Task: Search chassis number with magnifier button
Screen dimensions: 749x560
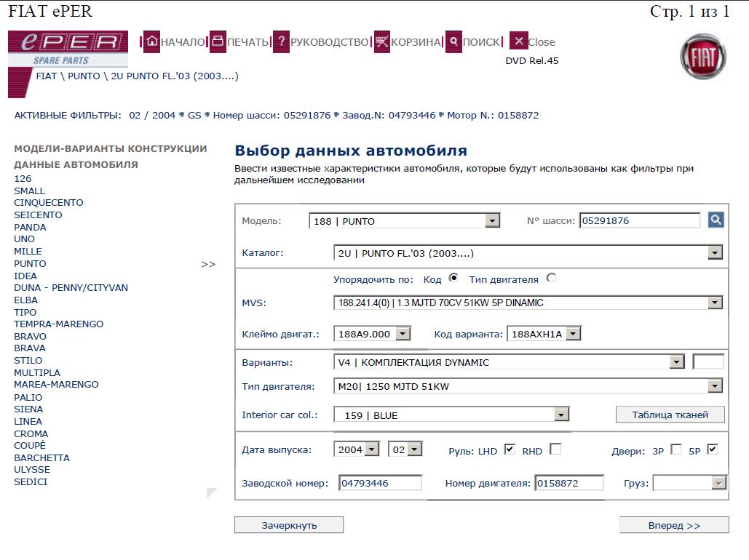Action: point(716,220)
